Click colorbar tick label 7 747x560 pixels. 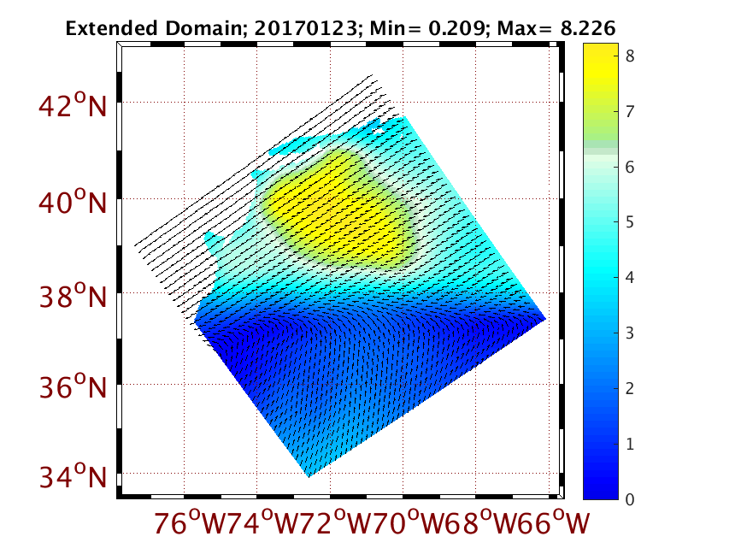[x=630, y=111]
